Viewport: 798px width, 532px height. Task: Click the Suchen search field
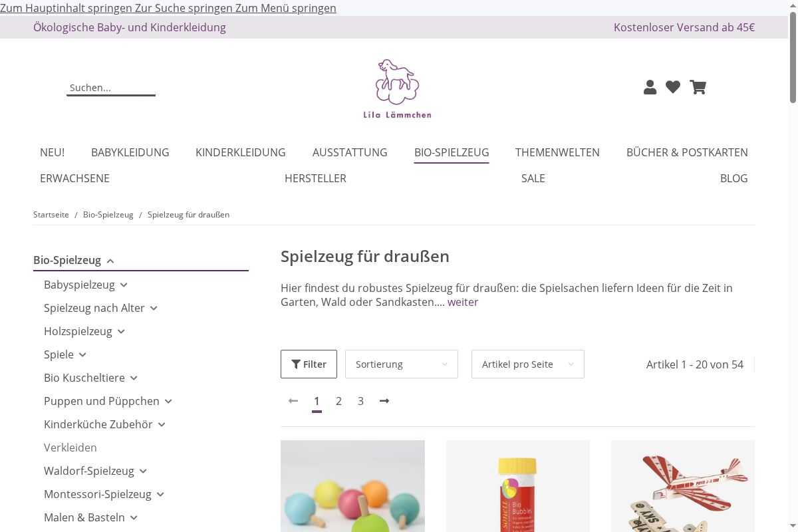[111, 88]
